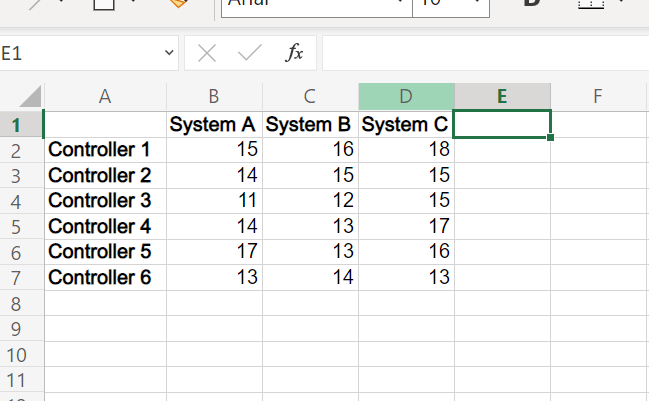
Task: Click Controller 5 System B value 13
Action: click(x=310, y=252)
